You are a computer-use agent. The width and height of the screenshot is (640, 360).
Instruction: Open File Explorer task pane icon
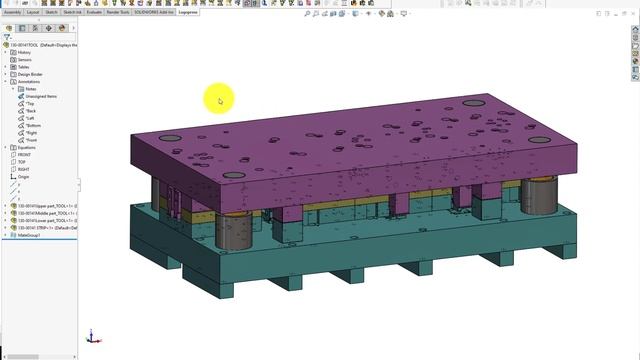click(635, 46)
